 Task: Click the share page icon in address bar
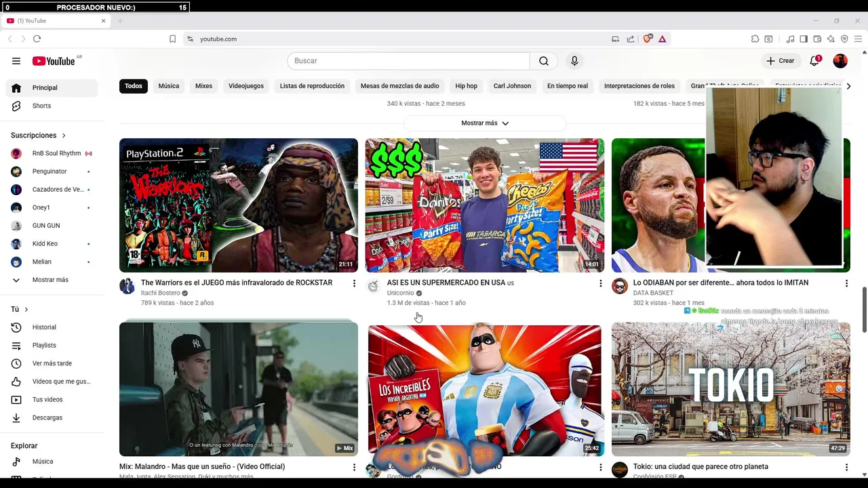click(x=631, y=39)
